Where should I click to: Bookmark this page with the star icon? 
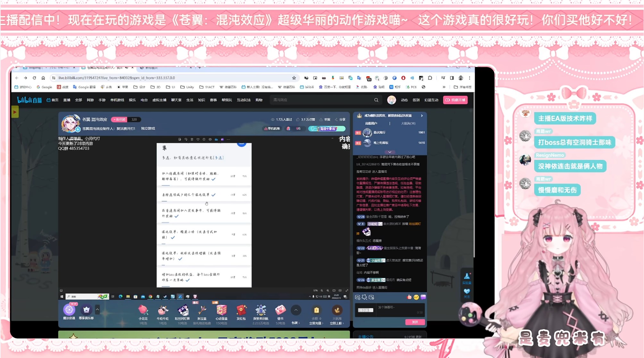click(x=294, y=78)
